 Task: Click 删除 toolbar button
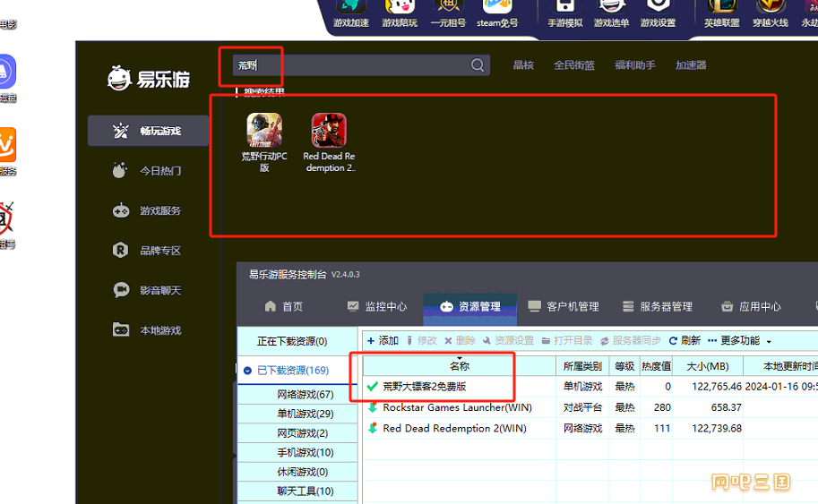[x=460, y=341]
